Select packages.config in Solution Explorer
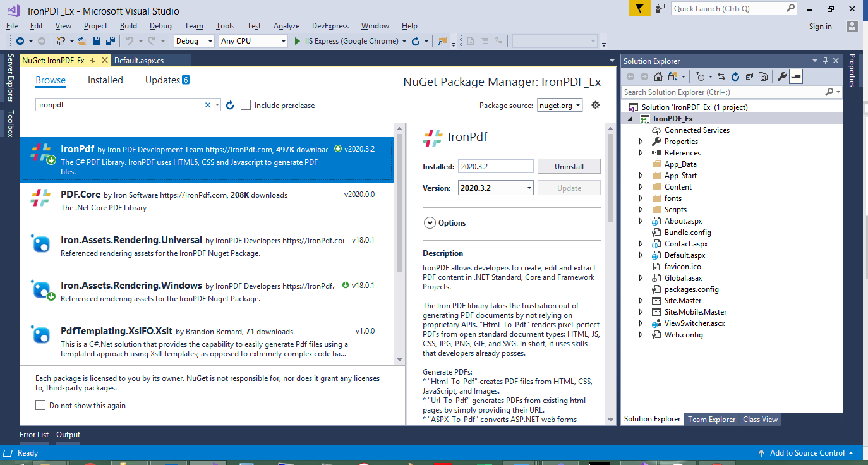Screen dimensions: 868x465 (691, 289)
